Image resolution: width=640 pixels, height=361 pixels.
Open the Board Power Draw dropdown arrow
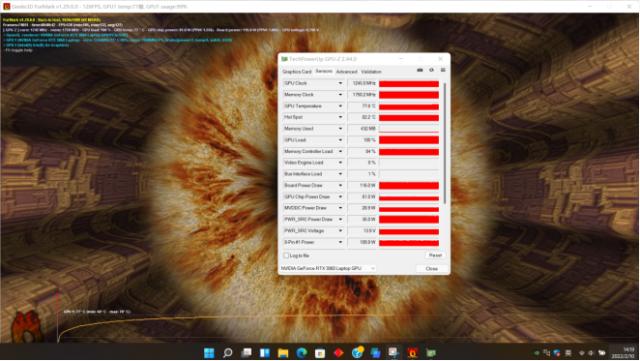[x=340, y=185]
